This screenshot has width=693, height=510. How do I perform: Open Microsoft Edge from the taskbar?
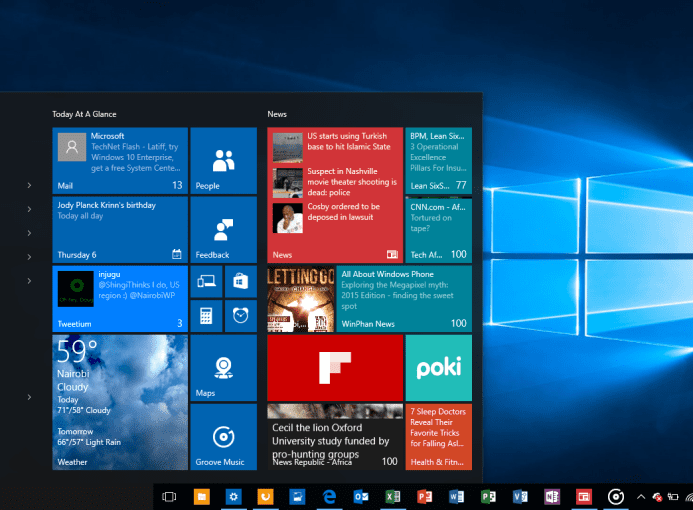pyautogui.click(x=328, y=496)
